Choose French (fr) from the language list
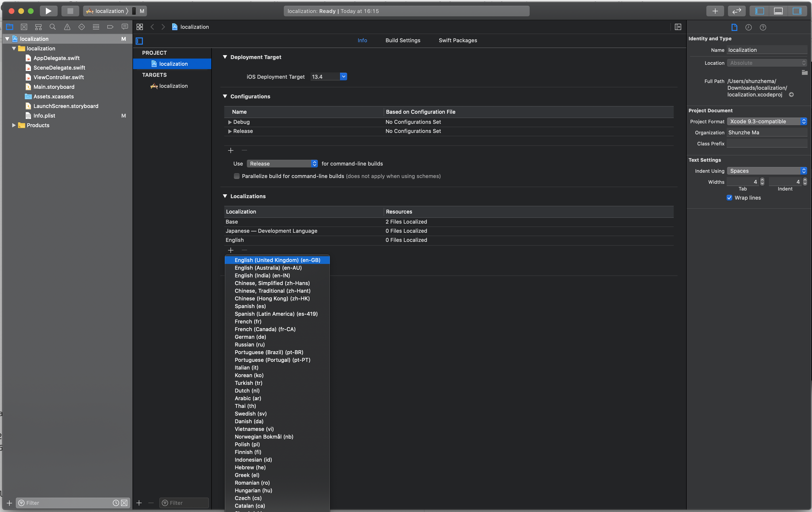 (x=277, y=321)
